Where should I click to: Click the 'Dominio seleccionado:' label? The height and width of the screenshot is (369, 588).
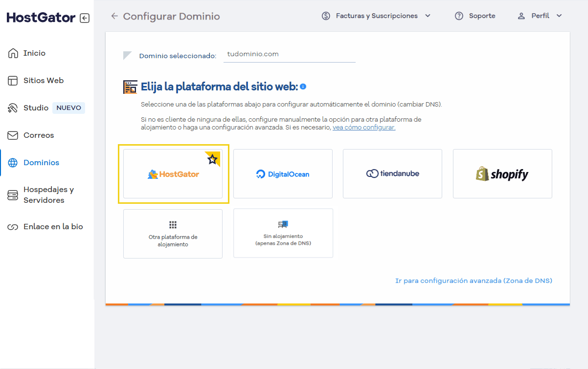(x=178, y=56)
